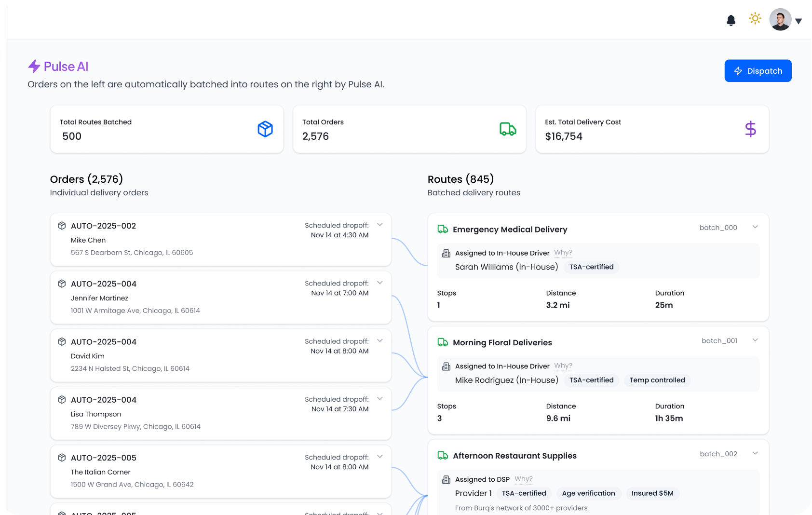Click the TSA-certified tag on Provider 1
This screenshot has height=515, width=812.
(524, 493)
